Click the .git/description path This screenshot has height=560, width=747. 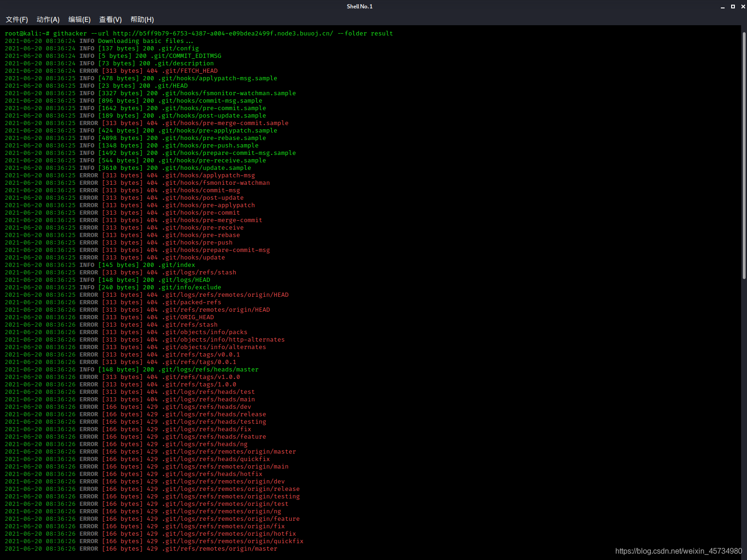184,63
